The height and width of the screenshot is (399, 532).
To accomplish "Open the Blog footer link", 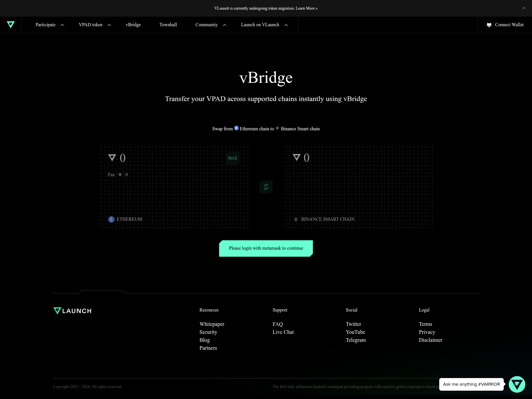I will pos(204,340).
